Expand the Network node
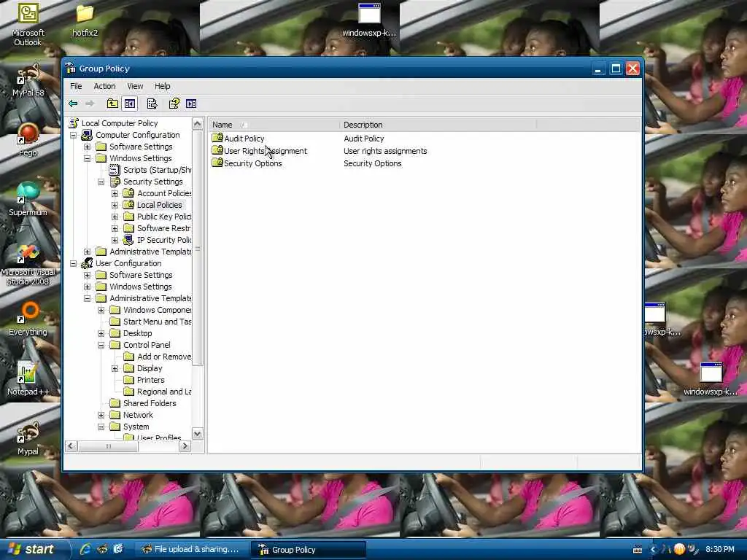 pos(101,415)
